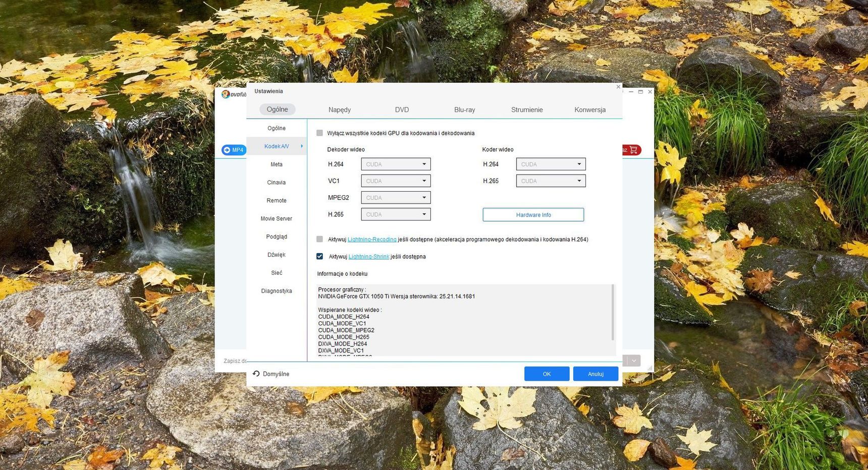This screenshot has width=868, height=470.
Task: Switch to the Blu-ray tab
Action: (464, 109)
